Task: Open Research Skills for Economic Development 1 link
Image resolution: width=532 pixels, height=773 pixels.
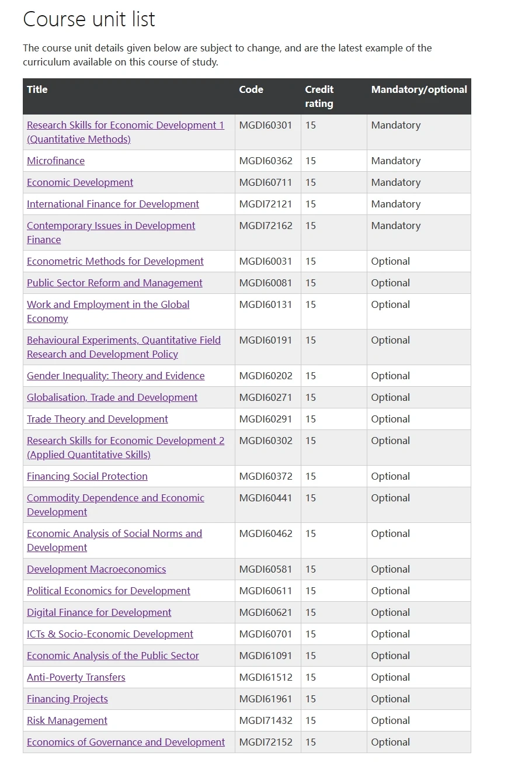Action: point(126,132)
